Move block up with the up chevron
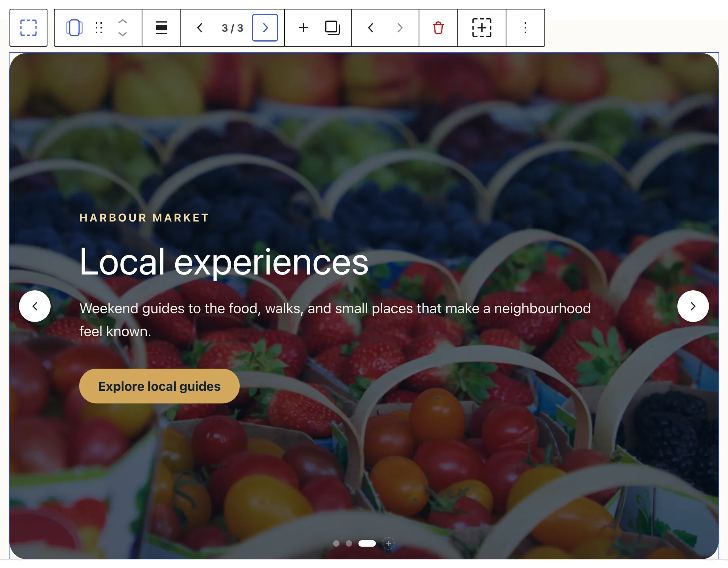The height and width of the screenshot is (568, 728). click(x=123, y=22)
